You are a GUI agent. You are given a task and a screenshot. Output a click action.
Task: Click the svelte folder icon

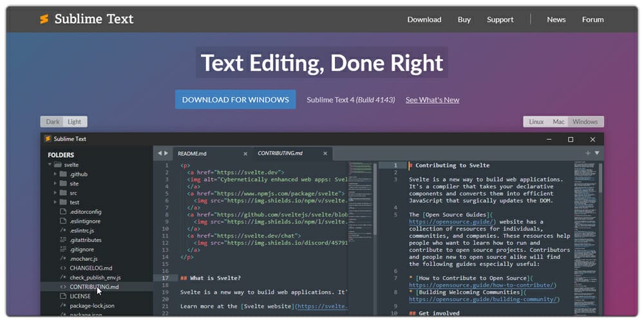[x=58, y=165]
